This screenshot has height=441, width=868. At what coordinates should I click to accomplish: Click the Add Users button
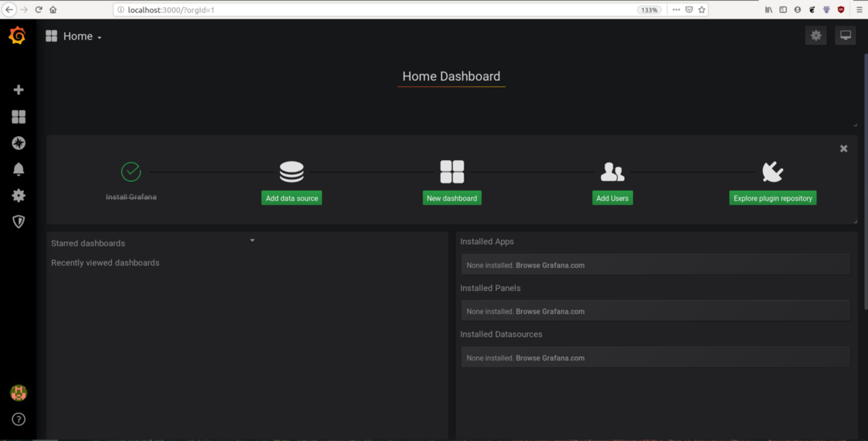pos(613,198)
